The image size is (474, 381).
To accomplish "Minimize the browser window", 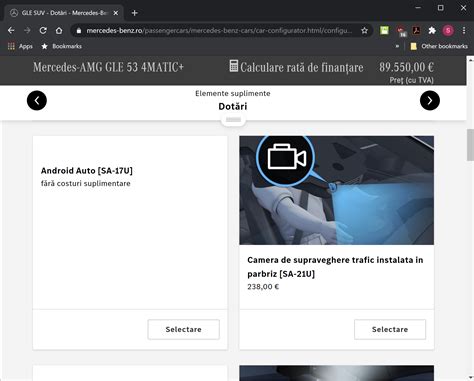I will [418, 7].
